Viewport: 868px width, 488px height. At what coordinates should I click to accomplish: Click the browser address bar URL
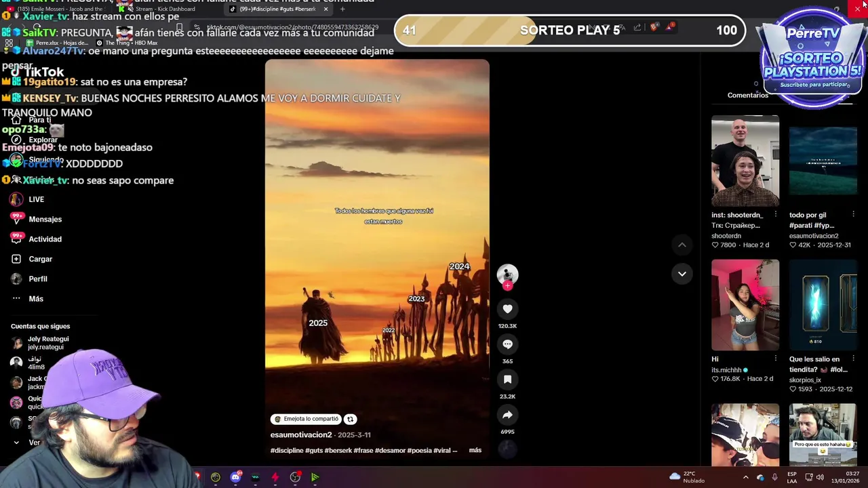(x=293, y=28)
